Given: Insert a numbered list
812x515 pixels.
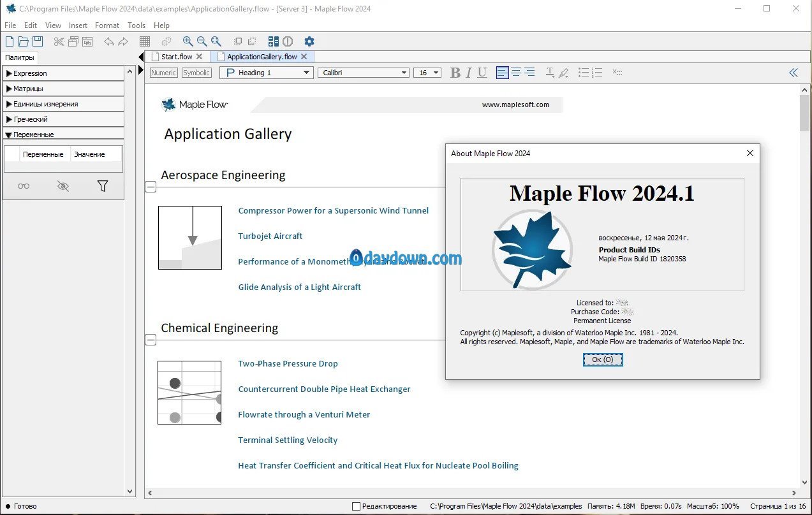Looking at the screenshot, I should [x=597, y=73].
